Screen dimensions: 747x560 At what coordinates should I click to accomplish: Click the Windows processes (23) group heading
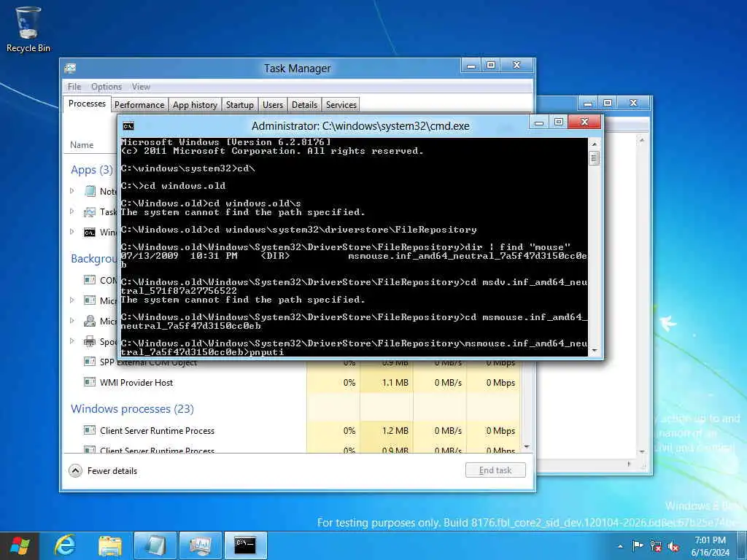(133, 409)
